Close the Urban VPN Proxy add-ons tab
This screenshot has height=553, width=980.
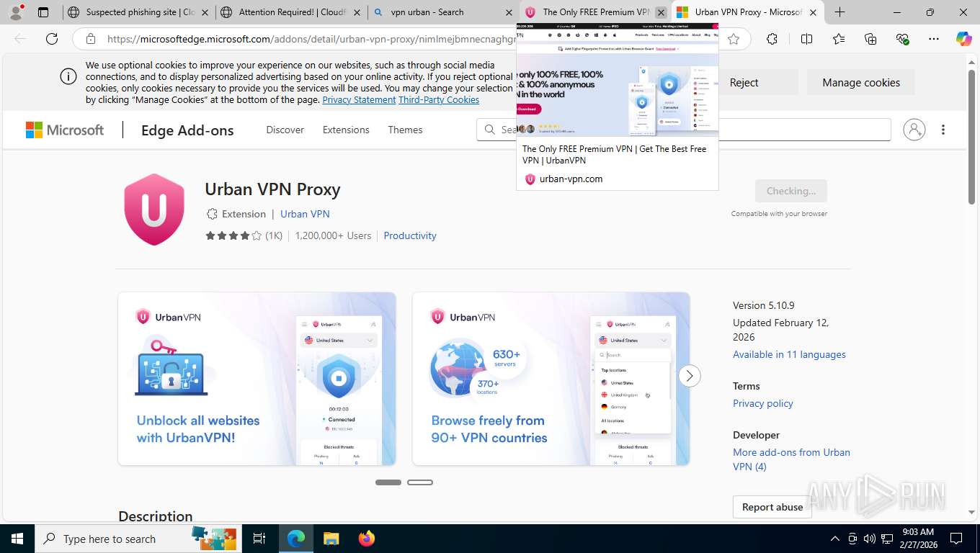click(814, 12)
